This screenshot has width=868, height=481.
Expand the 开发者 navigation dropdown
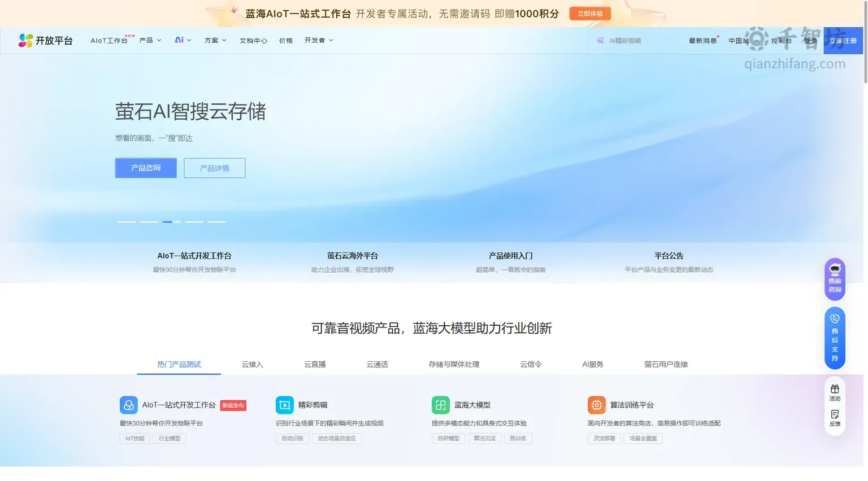[x=319, y=40]
